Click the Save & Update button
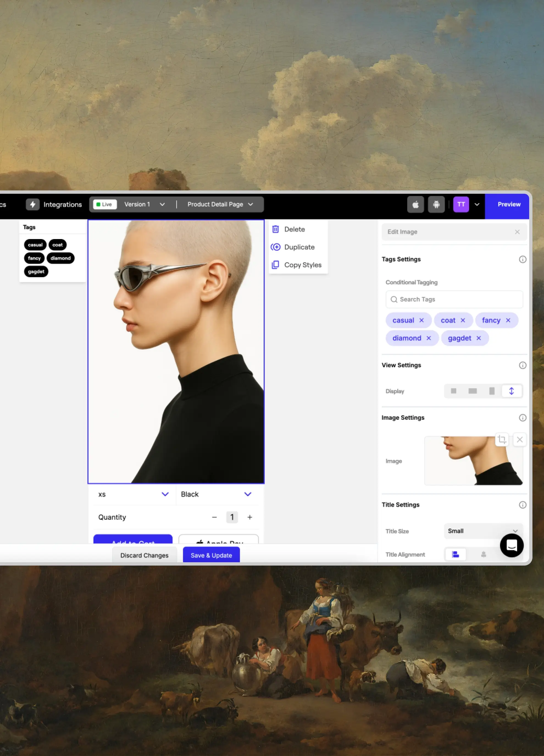Screen dimensions: 544x756 pyautogui.click(x=211, y=555)
